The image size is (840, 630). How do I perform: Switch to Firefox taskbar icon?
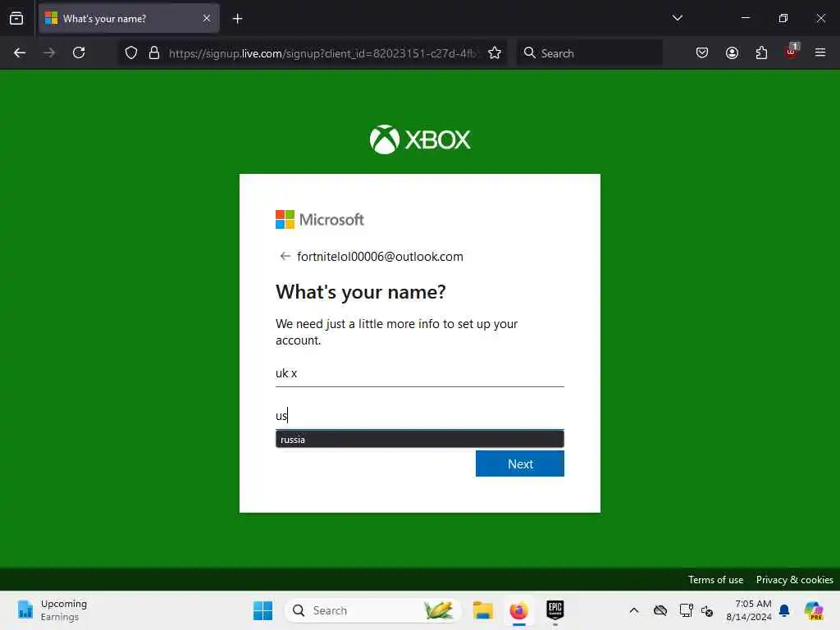pyautogui.click(x=518, y=610)
